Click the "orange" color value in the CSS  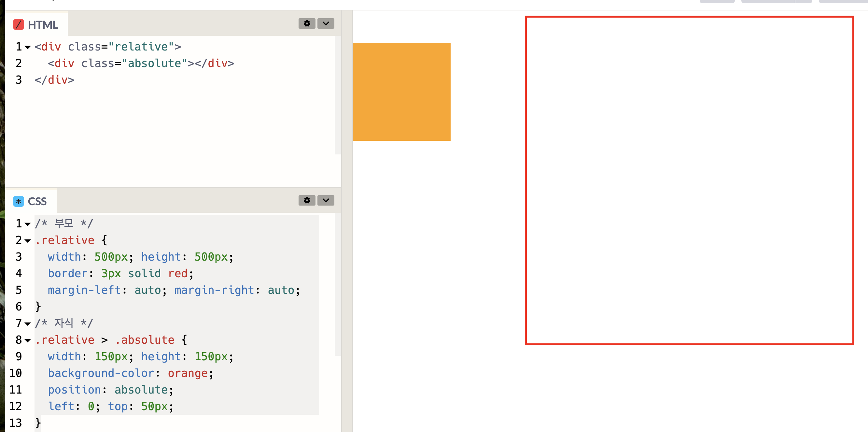click(x=188, y=373)
